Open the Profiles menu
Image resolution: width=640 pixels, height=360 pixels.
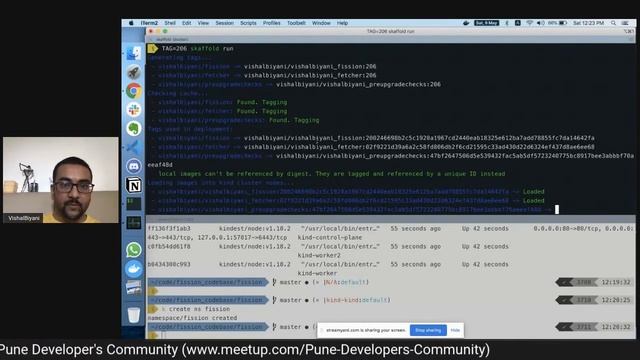pos(271,23)
